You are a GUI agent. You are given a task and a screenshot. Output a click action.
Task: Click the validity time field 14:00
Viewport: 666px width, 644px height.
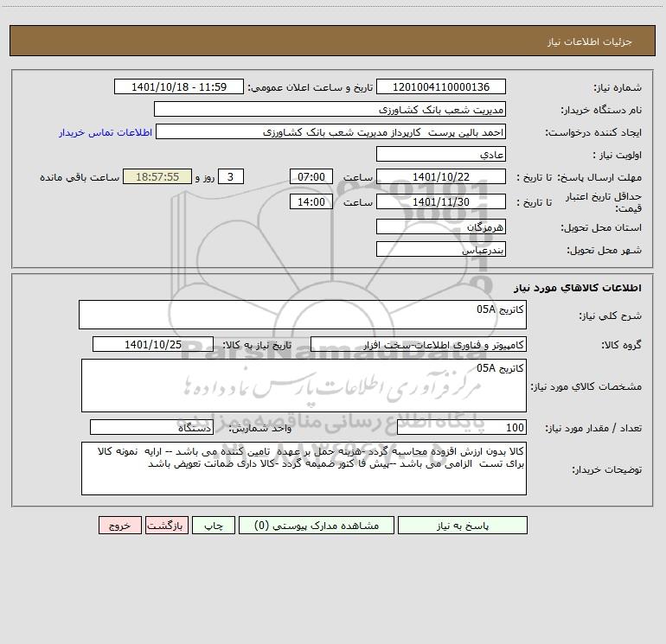click(311, 201)
